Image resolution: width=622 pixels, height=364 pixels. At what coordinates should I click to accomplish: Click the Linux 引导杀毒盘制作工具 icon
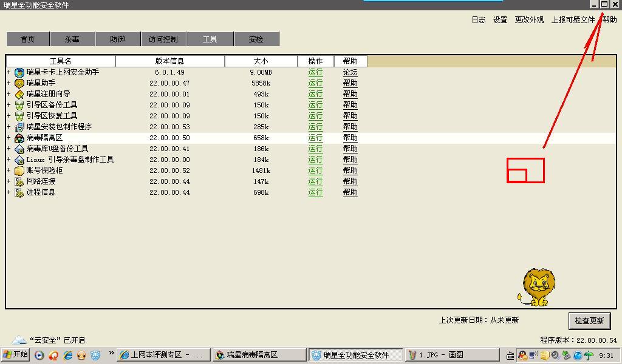tap(19, 160)
